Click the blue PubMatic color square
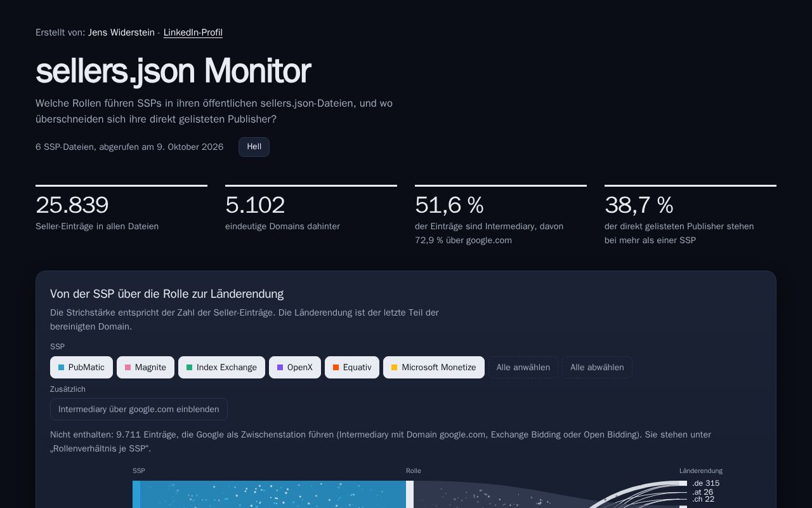The width and height of the screenshot is (812, 508). point(62,368)
